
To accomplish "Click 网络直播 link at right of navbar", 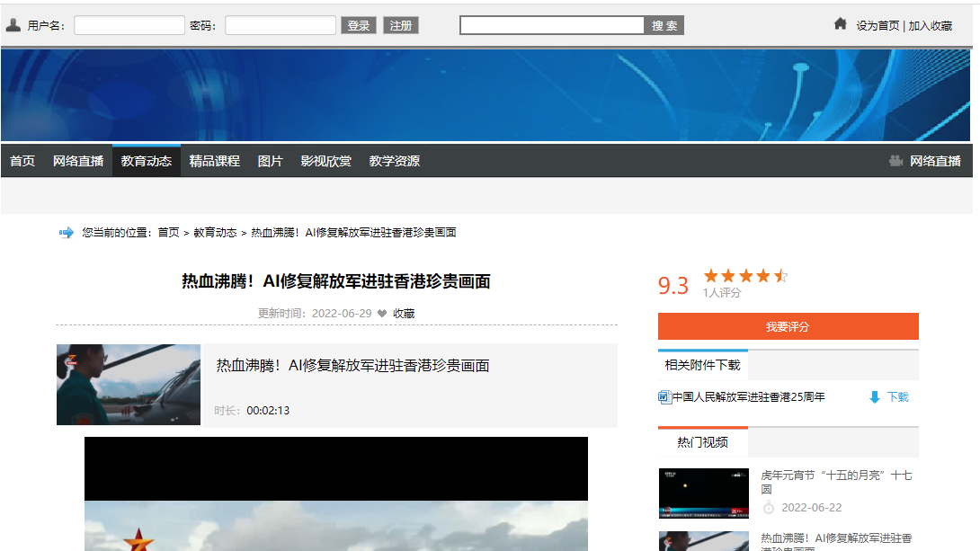I will tap(935, 161).
